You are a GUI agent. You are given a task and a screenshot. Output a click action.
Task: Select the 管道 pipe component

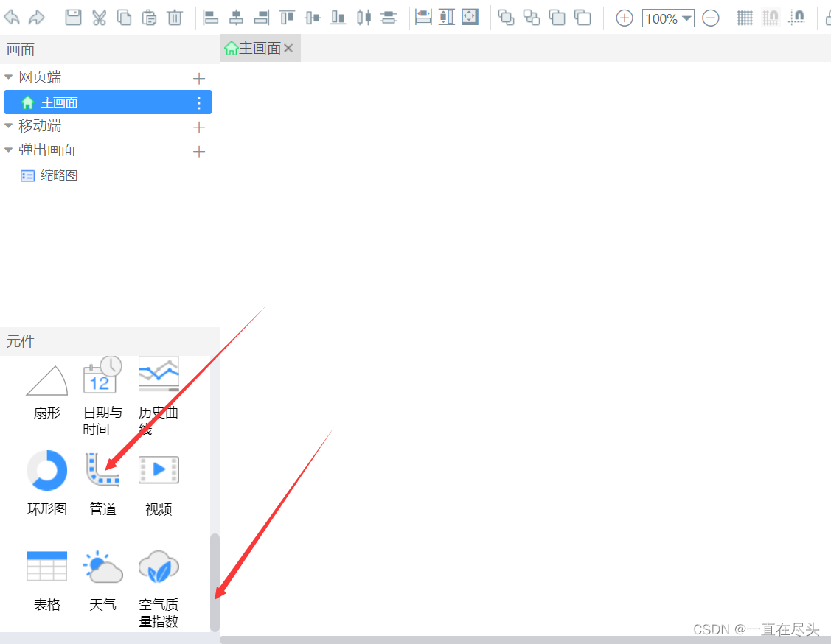coord(102,483)
